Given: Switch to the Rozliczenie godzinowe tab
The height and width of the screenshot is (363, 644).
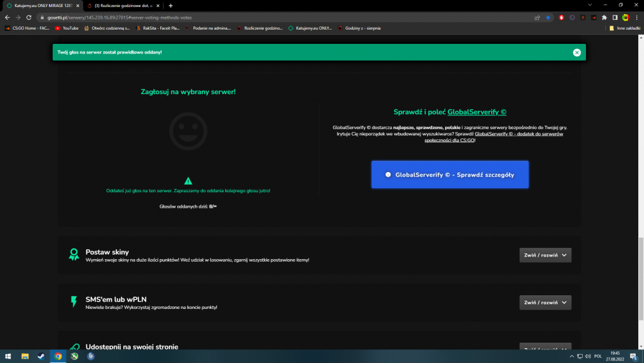Looking at the screenshot, I should point(123,6).
